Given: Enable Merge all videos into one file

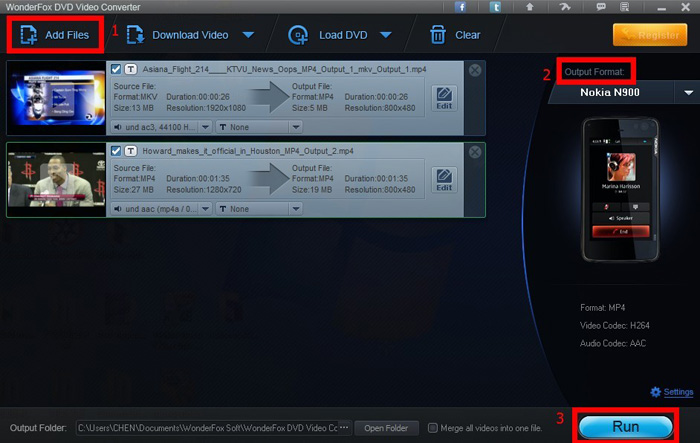Looking at the screenshot, I should pos(433,428).
